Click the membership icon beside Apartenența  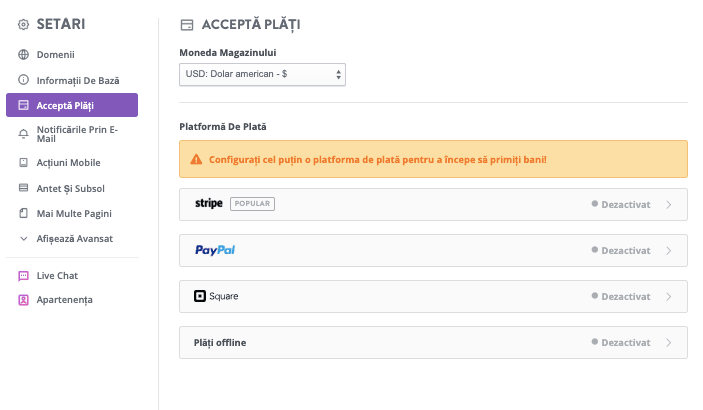[x=24, y=299]
